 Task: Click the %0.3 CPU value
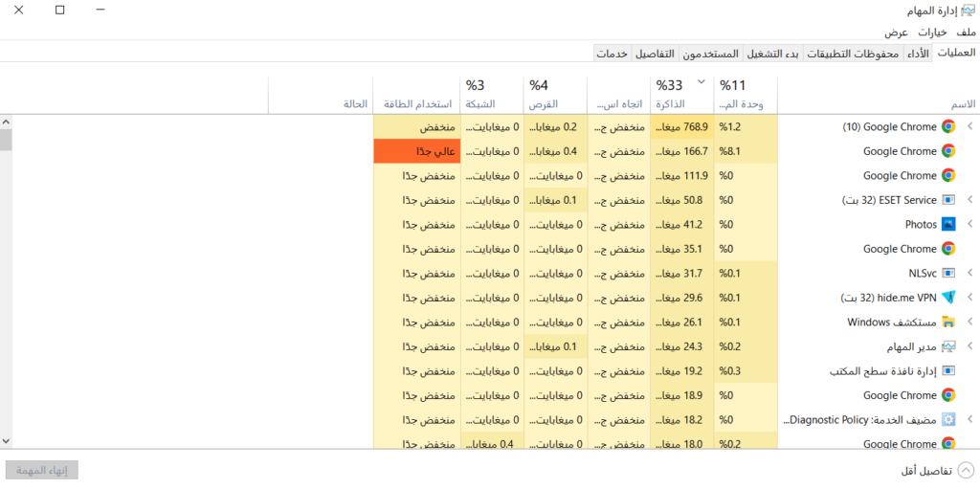coord(745,370)
